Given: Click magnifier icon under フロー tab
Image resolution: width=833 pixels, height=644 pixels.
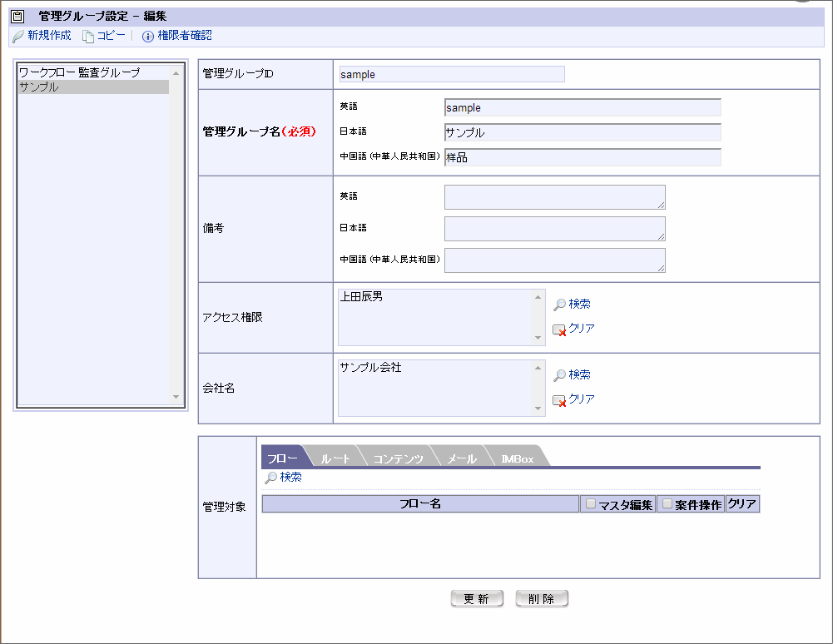Looking at the screenshot, I should (x=271, y=478).
